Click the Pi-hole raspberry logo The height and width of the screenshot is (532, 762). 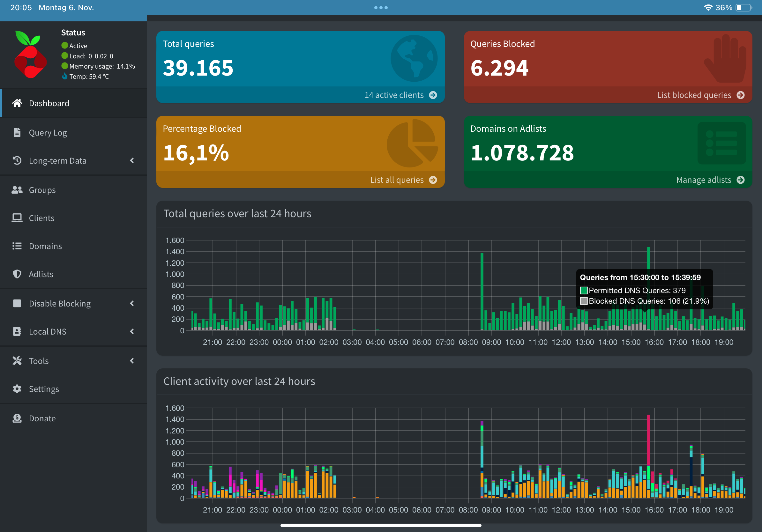[x=31, y=55]
